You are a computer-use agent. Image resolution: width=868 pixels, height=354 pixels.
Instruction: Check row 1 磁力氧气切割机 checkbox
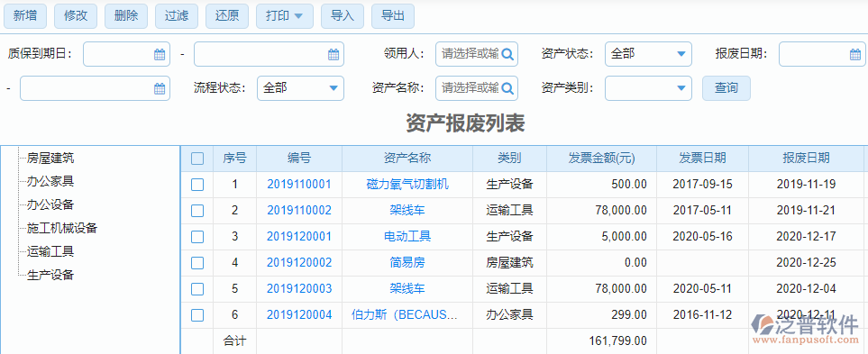click(x=197, y=185)
